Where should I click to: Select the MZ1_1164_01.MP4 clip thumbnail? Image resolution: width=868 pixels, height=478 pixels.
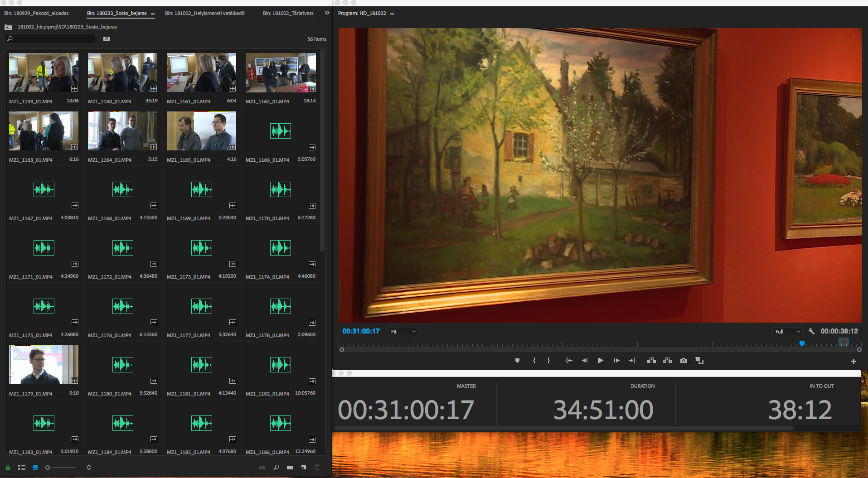(122, 131)
